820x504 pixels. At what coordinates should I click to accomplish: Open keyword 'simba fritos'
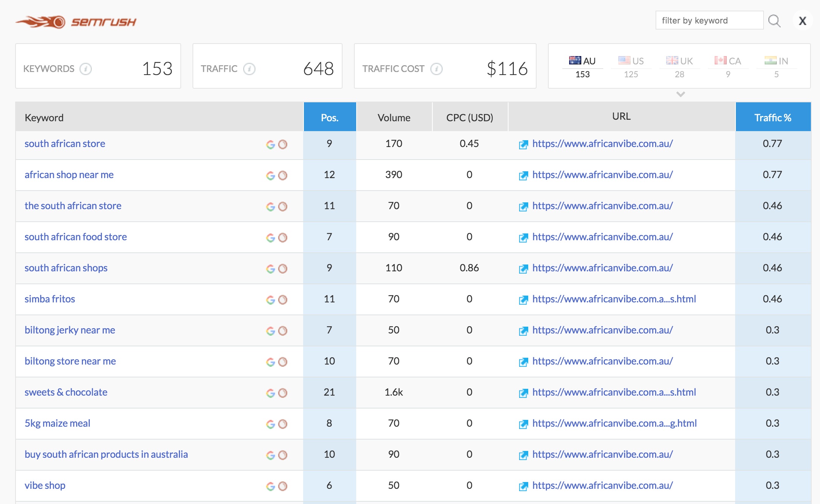pos(50,299)
